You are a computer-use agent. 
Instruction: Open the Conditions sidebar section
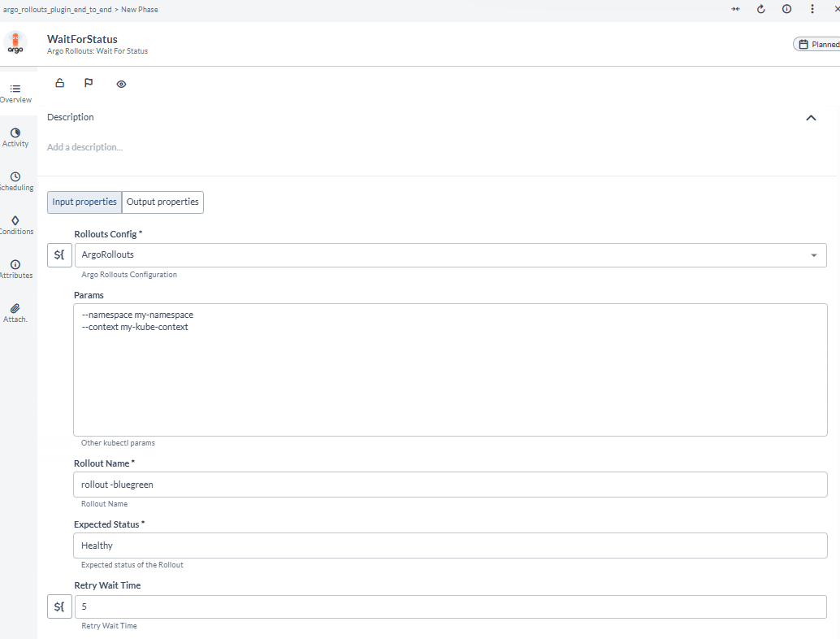point(16,226)
